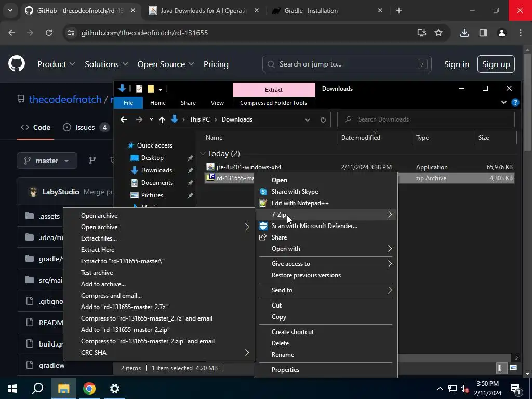
Task: Open the browser tab search dropdown
Action: tap(10, 10)
